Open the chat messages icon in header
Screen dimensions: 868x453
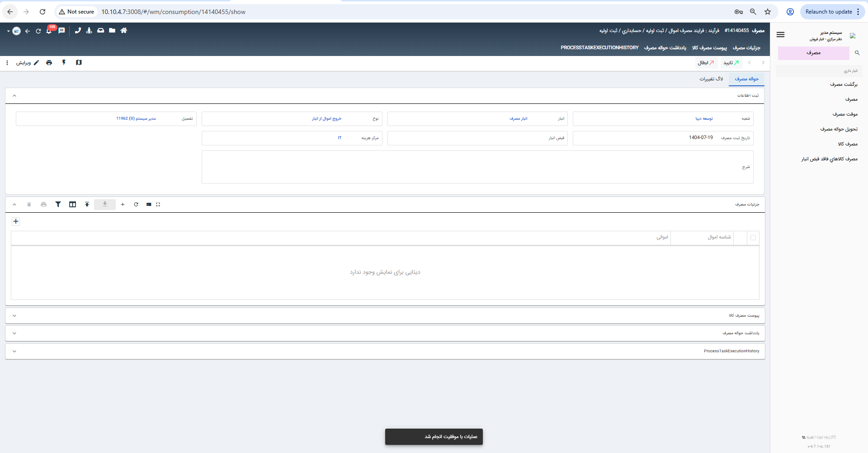tap(61, 31)
